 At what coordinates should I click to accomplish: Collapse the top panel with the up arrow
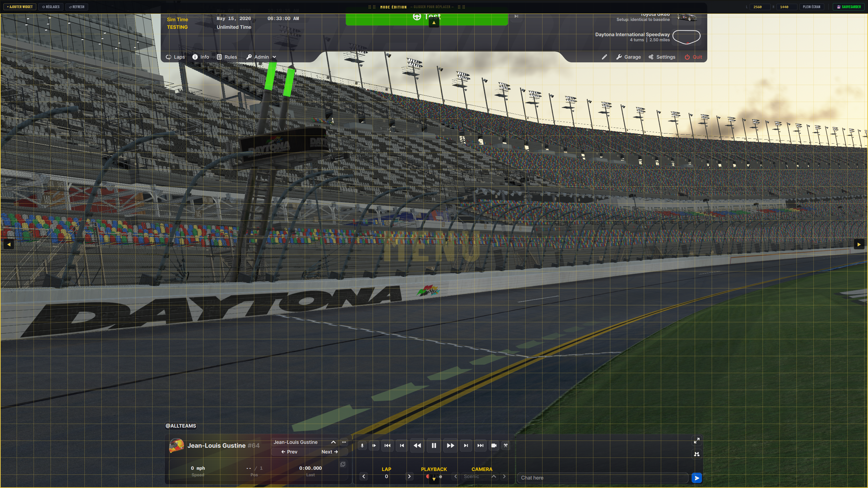tap(434, 23)
